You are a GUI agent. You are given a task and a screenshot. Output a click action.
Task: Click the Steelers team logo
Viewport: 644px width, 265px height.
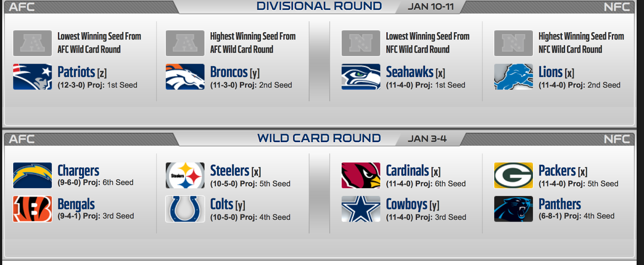185,175
